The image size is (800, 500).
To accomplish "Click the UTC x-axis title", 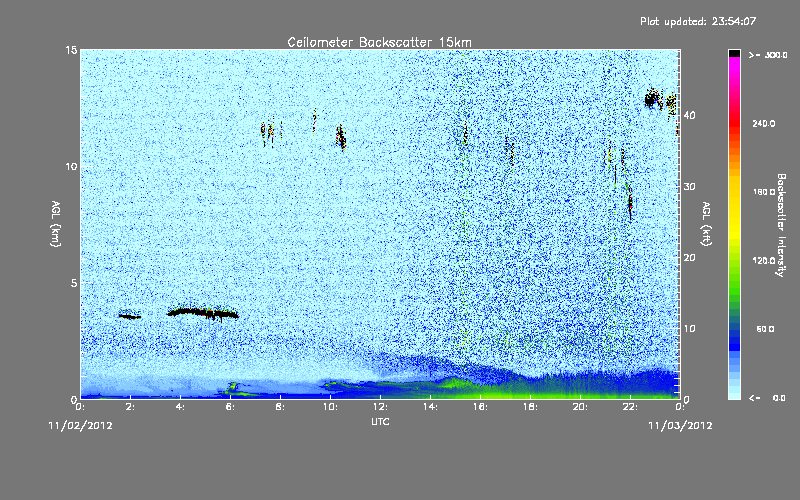I will 380,421.
